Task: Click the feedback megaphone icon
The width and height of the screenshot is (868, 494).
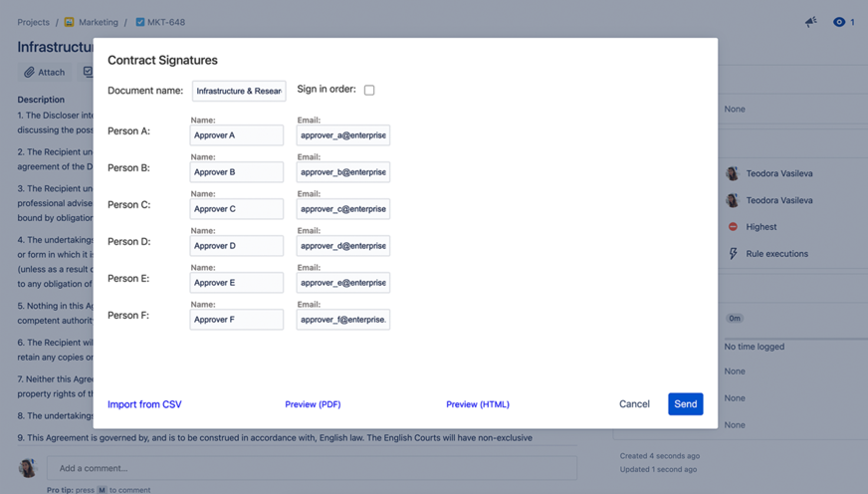Action: 811,22
